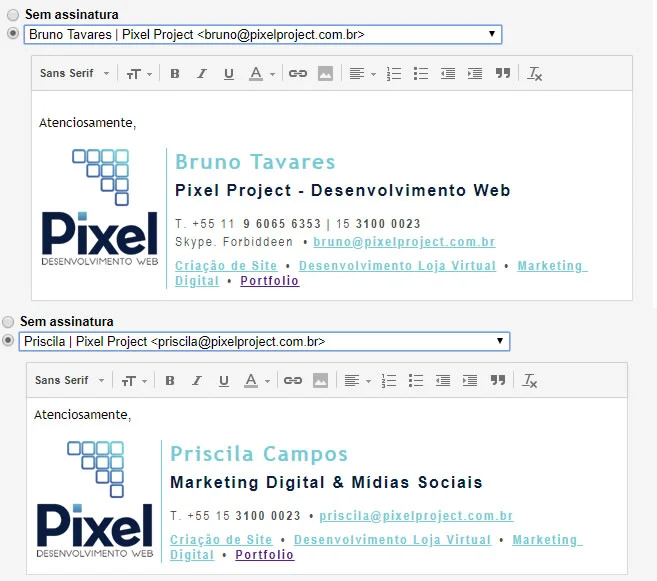Click the 'Bruno Tavares' name heading
Screen dimensions: 657x581
tap(255, 162)
